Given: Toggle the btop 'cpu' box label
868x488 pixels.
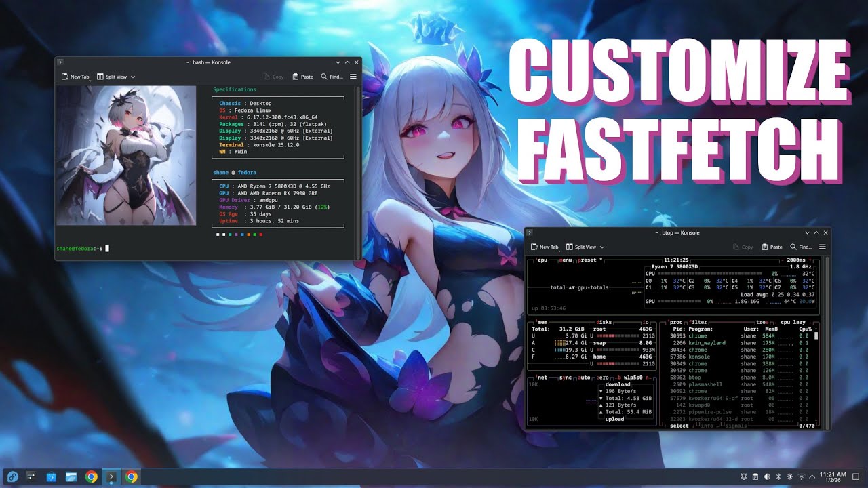Looking at the screenshot, I should point(542,260).
